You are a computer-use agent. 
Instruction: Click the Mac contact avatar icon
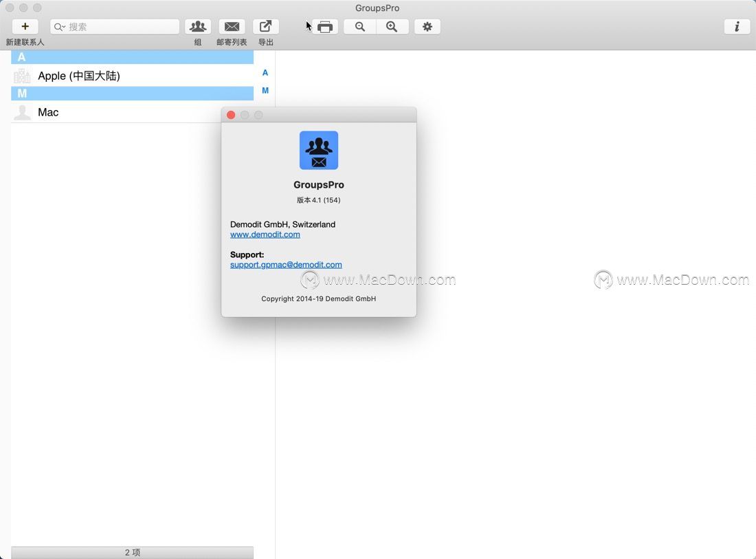click(x=22, y=112)
